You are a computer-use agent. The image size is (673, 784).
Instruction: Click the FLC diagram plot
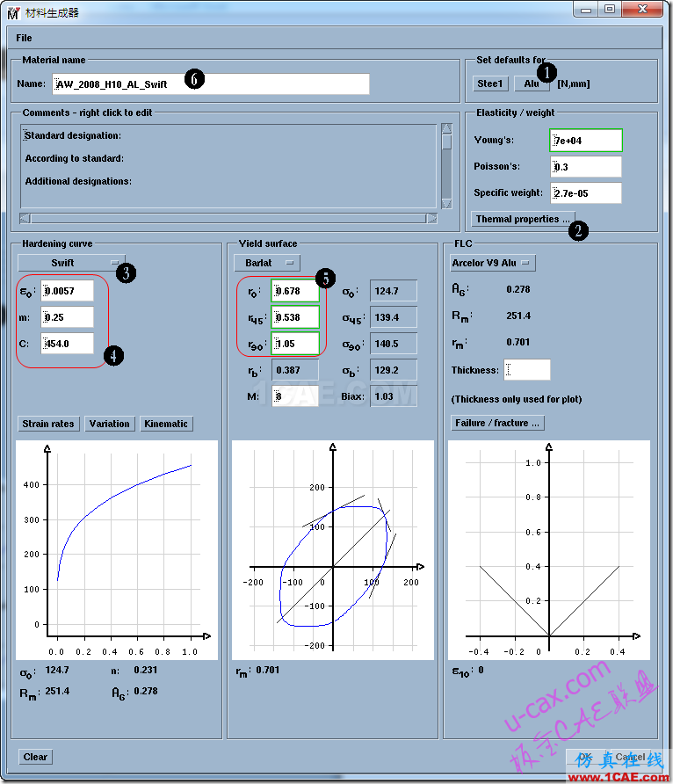tap(549, 550)
